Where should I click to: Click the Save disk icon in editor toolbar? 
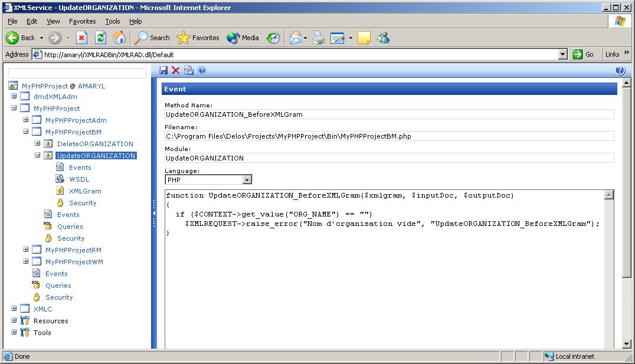(x=164, y=70)
